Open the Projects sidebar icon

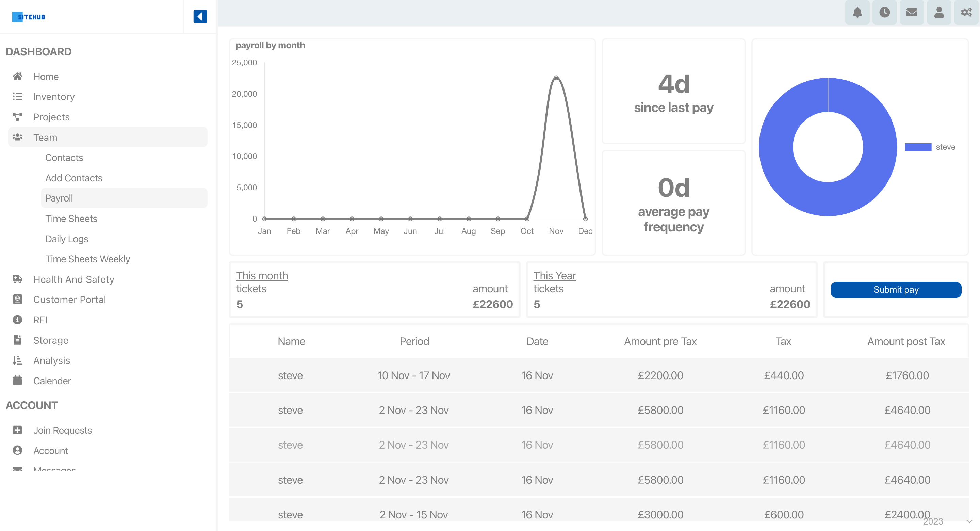(17, 116)
